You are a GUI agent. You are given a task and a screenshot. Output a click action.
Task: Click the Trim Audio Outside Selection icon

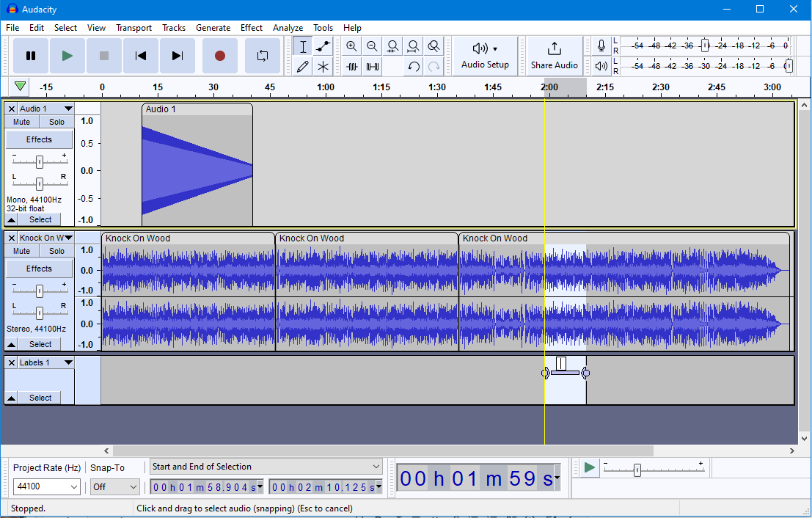(x=351, y=66)
